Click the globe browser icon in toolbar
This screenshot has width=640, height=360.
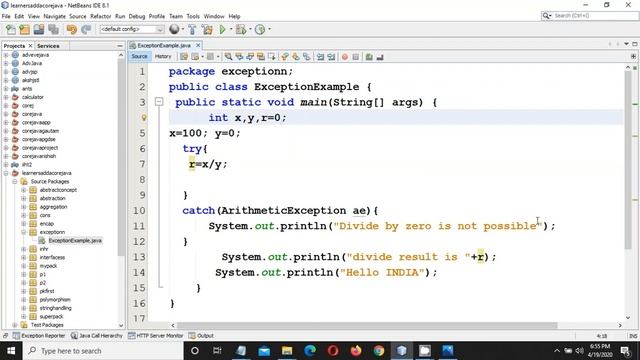point(174,29)
